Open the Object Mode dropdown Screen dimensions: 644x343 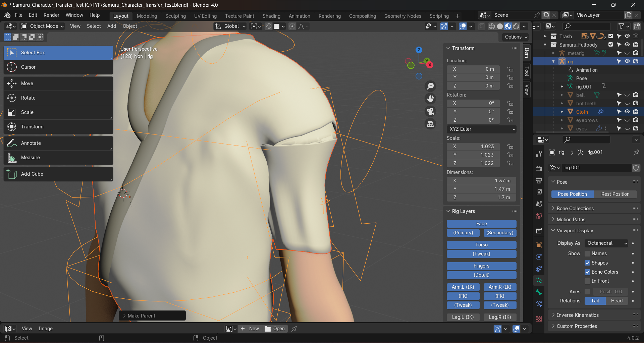42,26
